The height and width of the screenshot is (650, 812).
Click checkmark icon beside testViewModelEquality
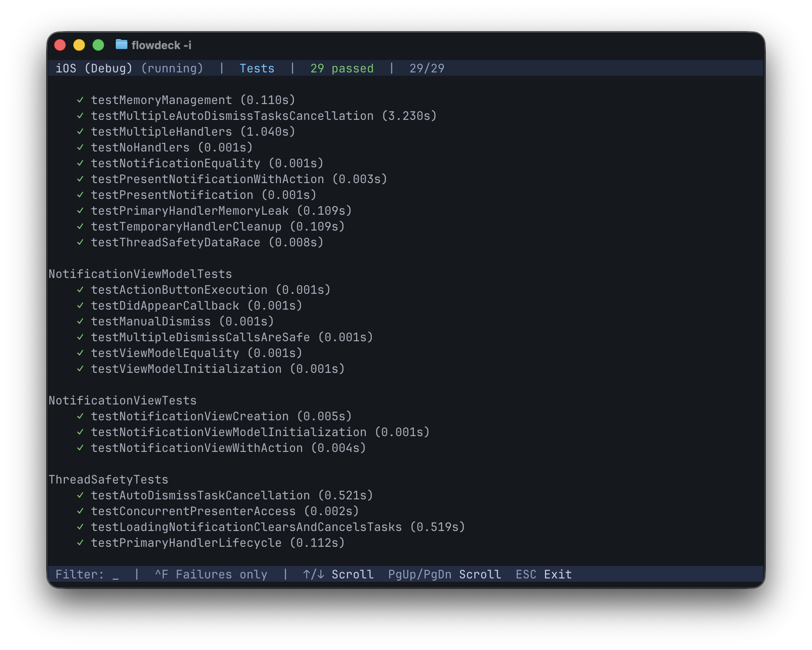(80, 353)
